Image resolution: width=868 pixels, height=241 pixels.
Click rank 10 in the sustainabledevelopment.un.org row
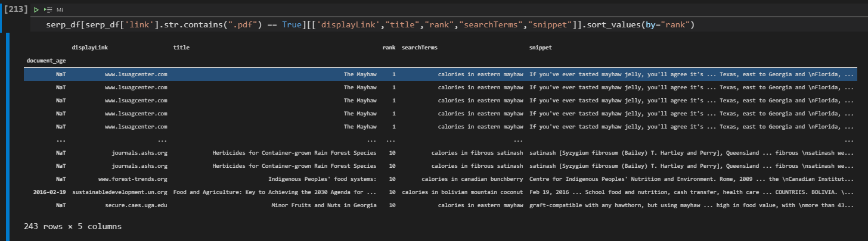click(x=392, y=192)
